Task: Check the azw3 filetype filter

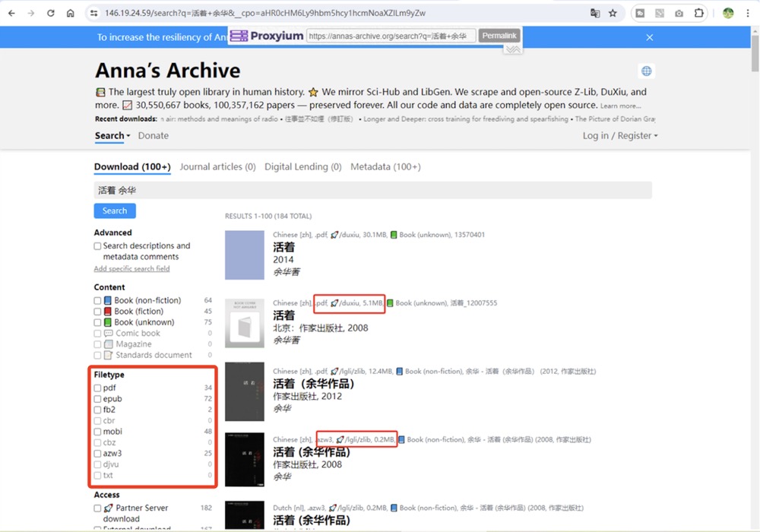Action: 97,454
